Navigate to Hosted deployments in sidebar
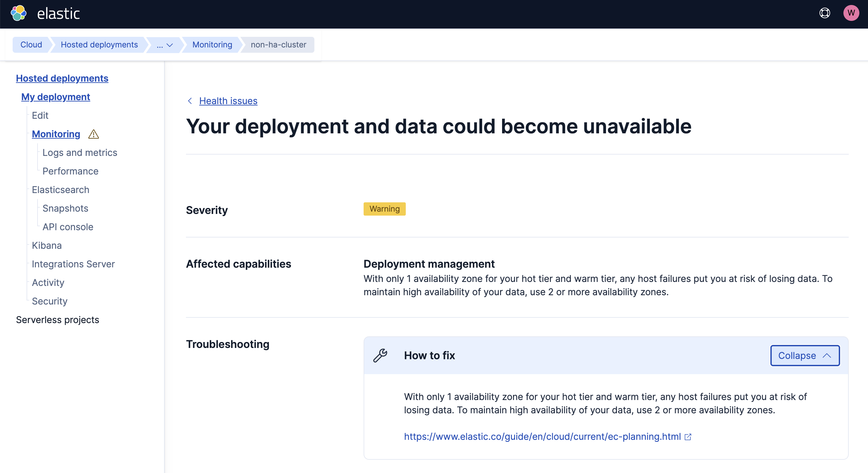 62,78
